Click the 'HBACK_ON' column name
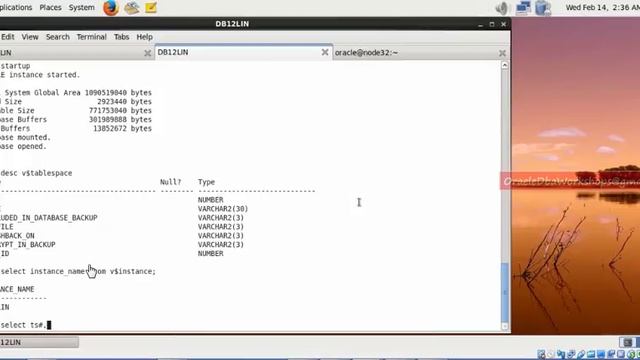The width and height of the screenshot is (640, 360). (17, 236)
